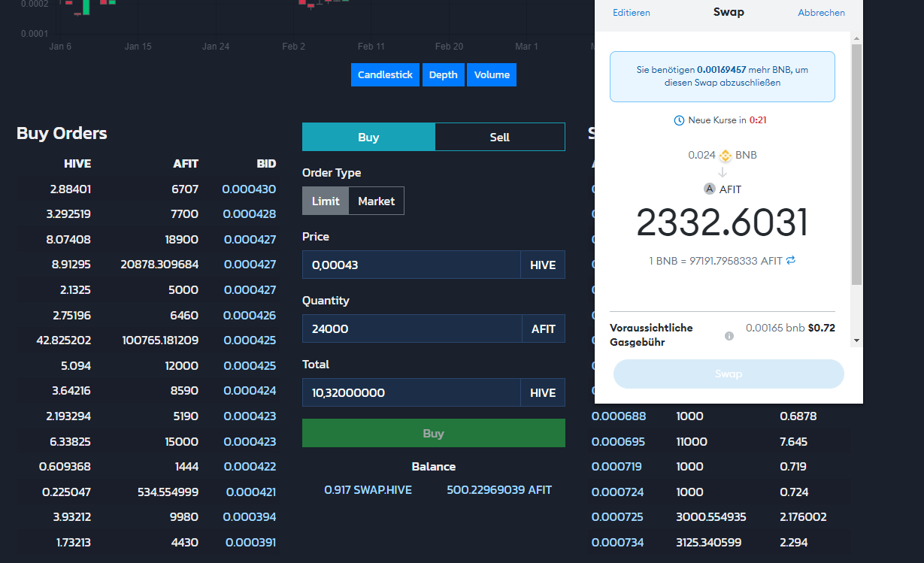
Task: Click the Price input field
Action: 411,265
